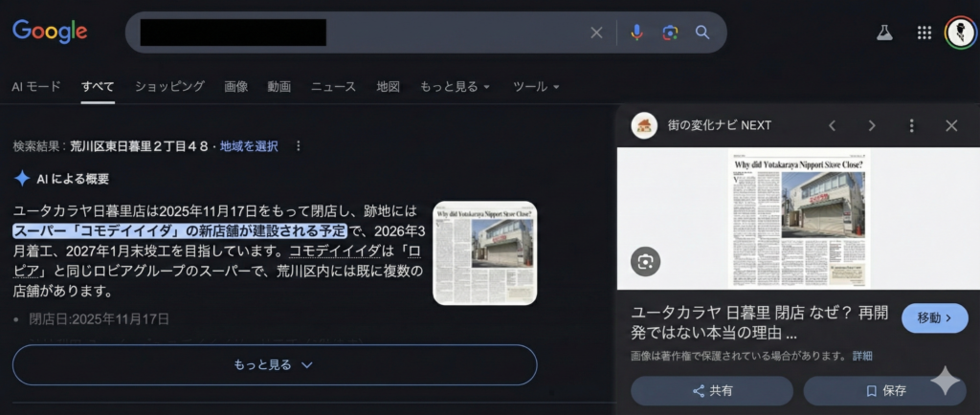The width and height of the screenshot is (980, 415).
Task: Switch to ショッピング tab
Action: (169, 86)
